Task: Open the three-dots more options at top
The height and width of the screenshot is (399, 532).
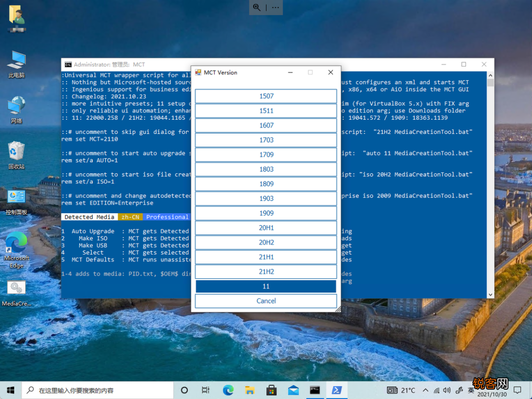Action: (x=275, y=7)
